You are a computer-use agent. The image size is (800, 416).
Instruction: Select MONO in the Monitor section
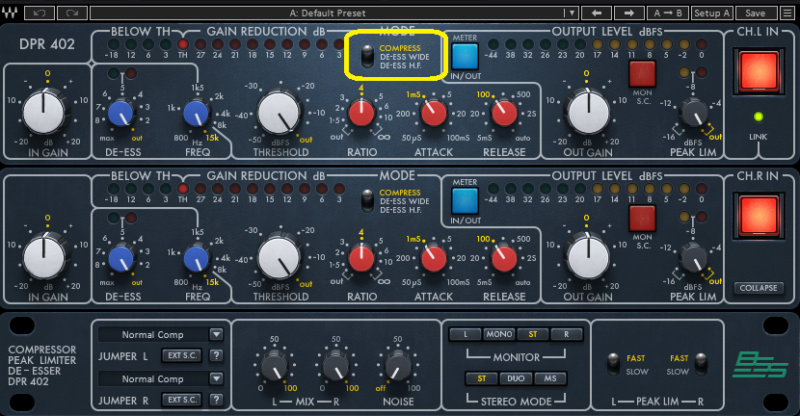coord(497,334)
